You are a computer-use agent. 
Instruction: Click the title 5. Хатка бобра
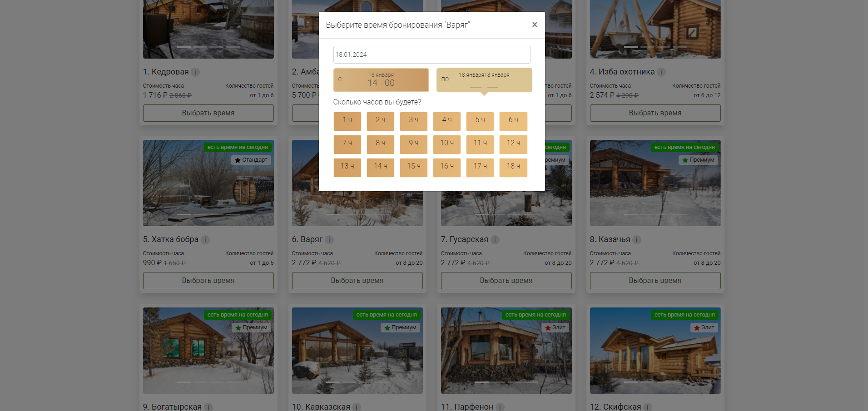pos(171,239)
